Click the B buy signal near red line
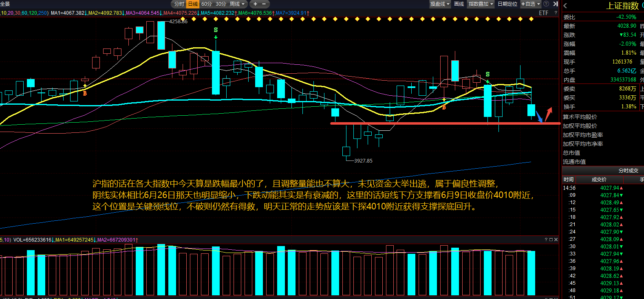Screen dimensions: 644x299 [444, 108]
